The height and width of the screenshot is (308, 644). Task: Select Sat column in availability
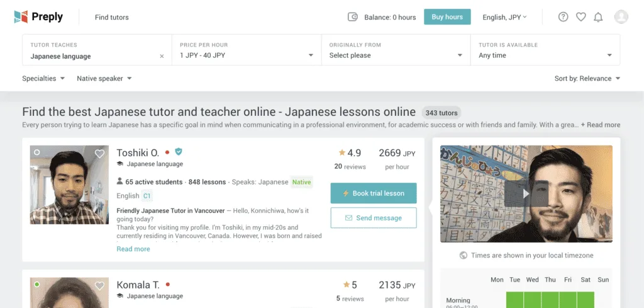point(586,280)
